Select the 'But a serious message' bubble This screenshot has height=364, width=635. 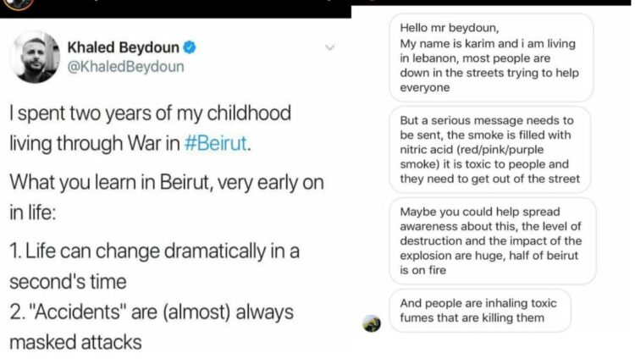pos(489,149)
